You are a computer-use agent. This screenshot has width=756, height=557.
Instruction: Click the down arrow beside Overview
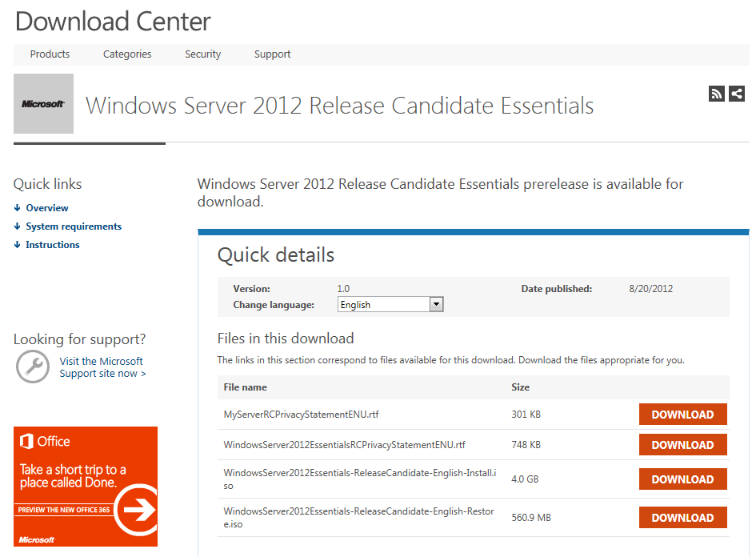point(17,207)
